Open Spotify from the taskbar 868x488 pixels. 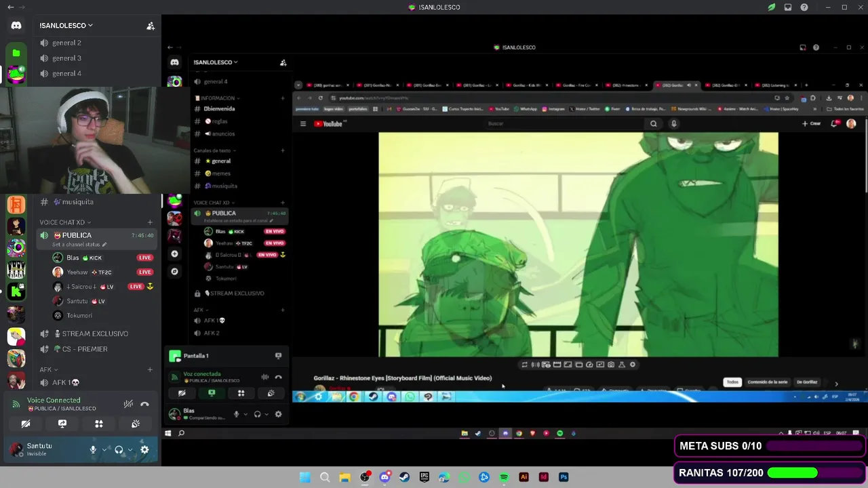tap(504, 477)
